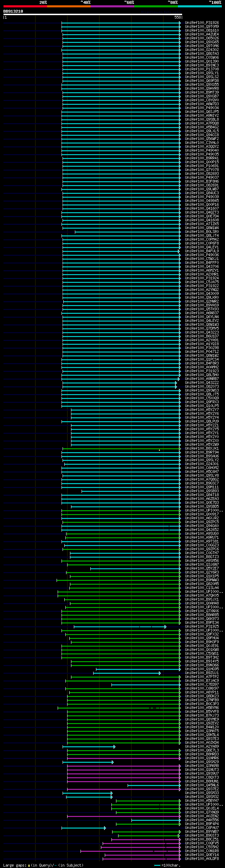Select hit label UniRef100_P04712

click(x=202, y=351)
